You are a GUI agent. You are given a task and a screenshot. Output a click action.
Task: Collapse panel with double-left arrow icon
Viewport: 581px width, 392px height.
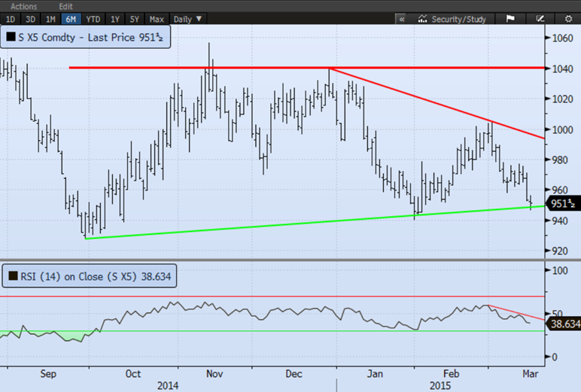[x=401, y=19]
